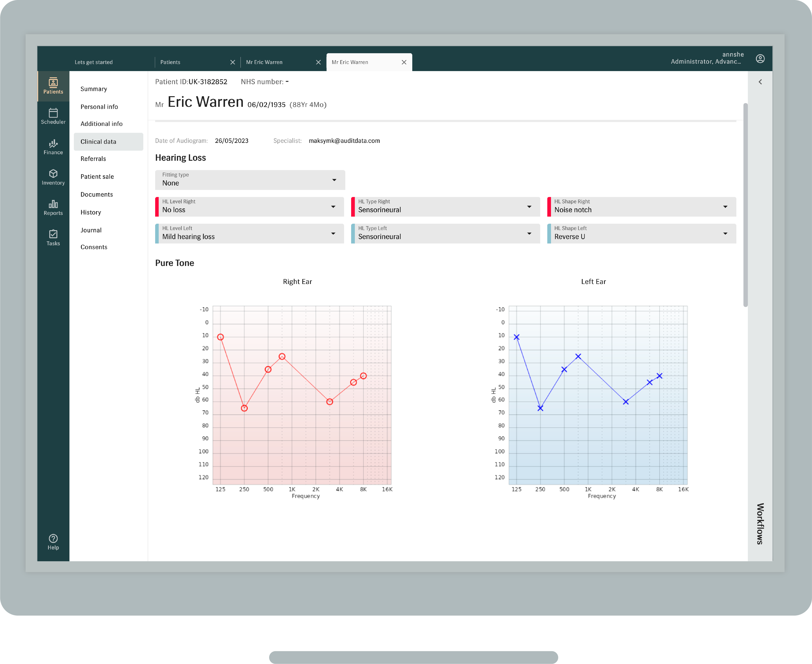Switch to the Patients tab
Screen dimensions: 812x664
pos(170,62)
